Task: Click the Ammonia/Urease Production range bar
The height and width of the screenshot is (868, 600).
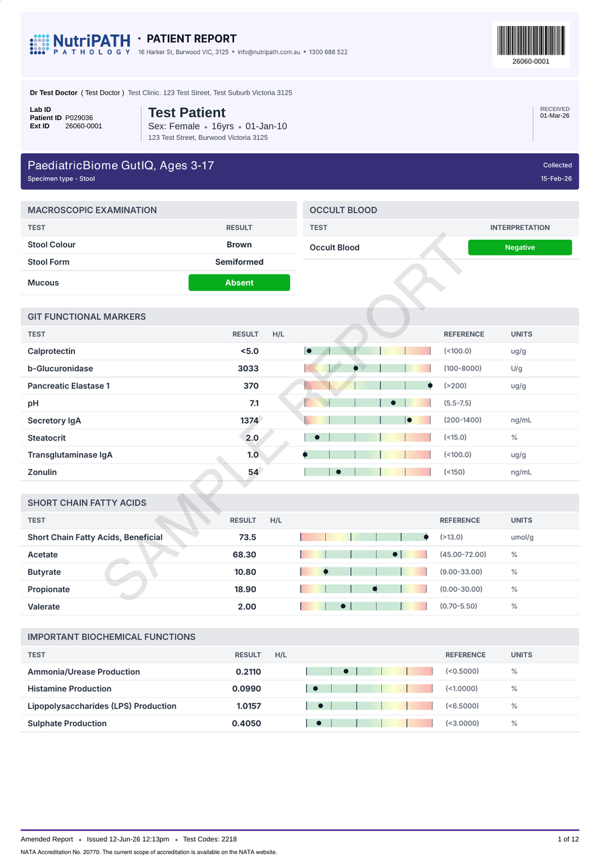Action: [369, 671]
